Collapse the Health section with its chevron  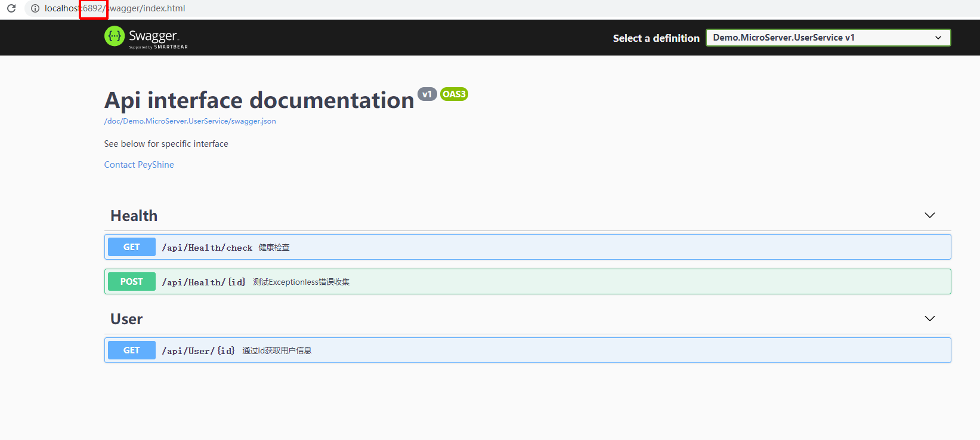(x=929, y=216)
